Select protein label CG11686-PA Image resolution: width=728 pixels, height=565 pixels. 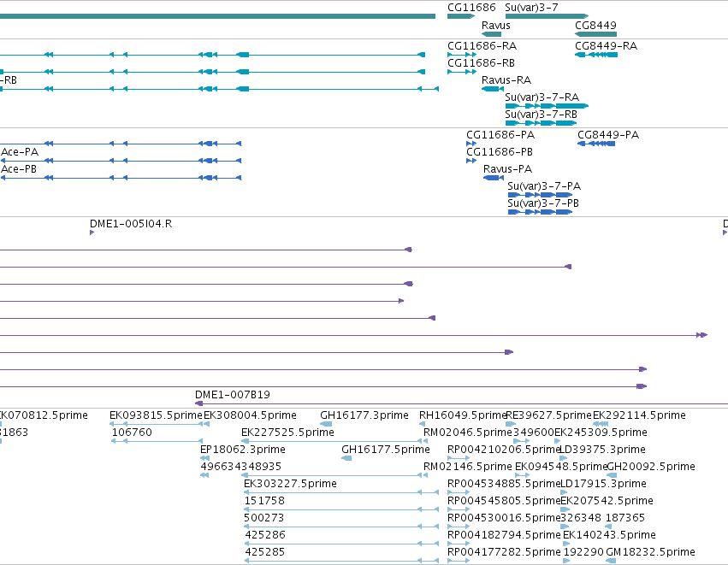point(500,135)
